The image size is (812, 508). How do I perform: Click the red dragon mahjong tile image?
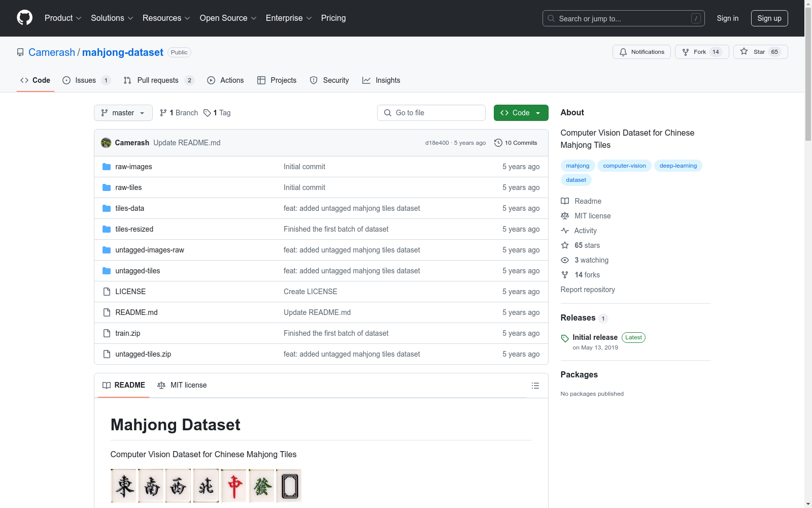(x=233, y=486)
